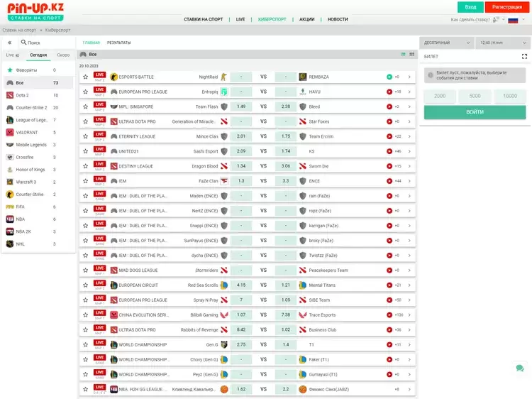Screen dimensions: 532x399
Task: Click the 'Как сделать ставку?' help link
Action: (470, 20)
